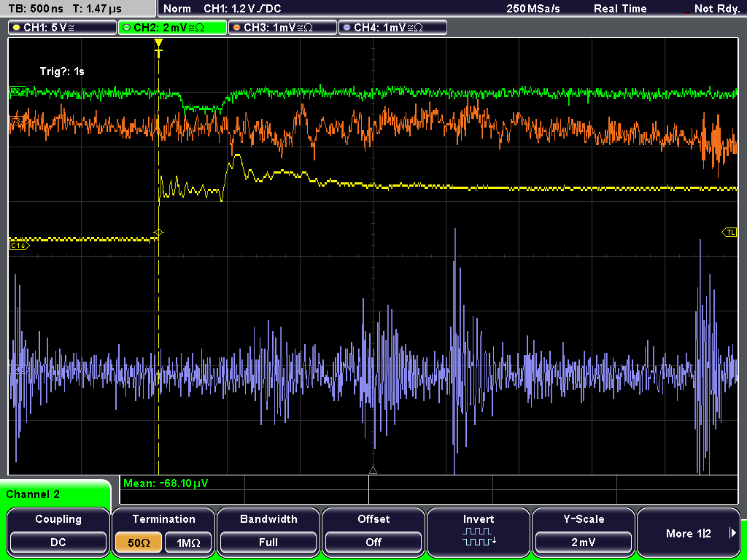Click the CH1: 1.2 V trigger source readout

click(242, 9)
